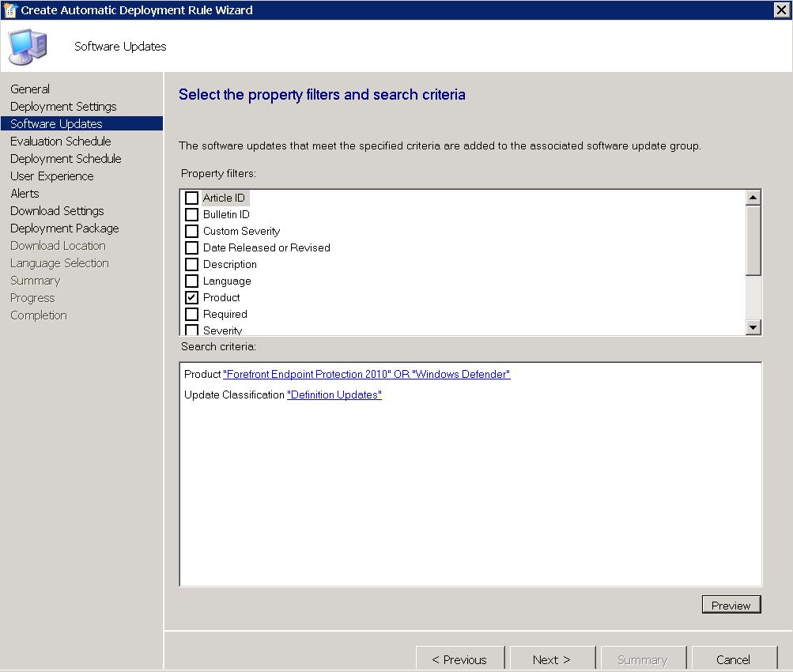This screenshot has width=793, height=672.
Task: Proceed with the Next button
Action: click(552, 659)
